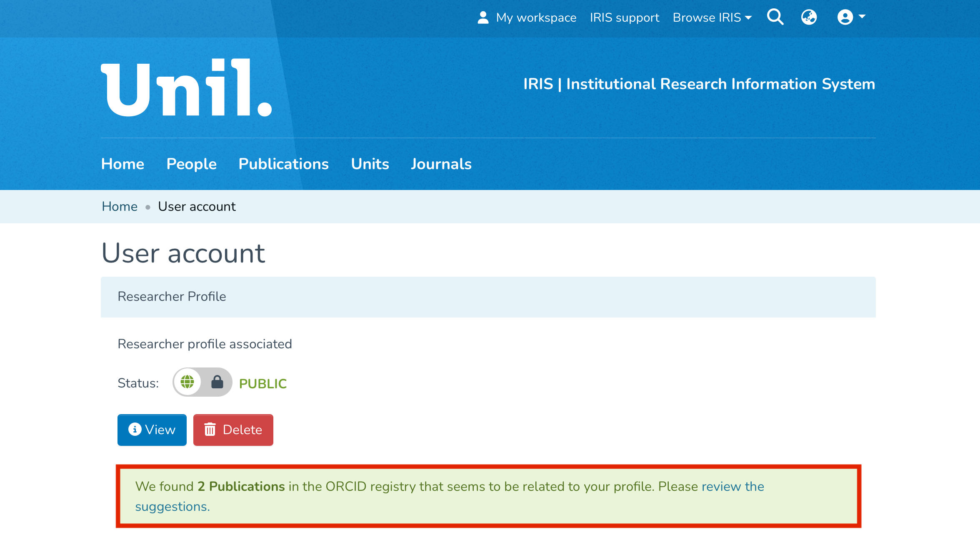Click the trash icon on Delete
This screenshot has width=980, height=560.
pyautogui.click(x=210, y=430)
